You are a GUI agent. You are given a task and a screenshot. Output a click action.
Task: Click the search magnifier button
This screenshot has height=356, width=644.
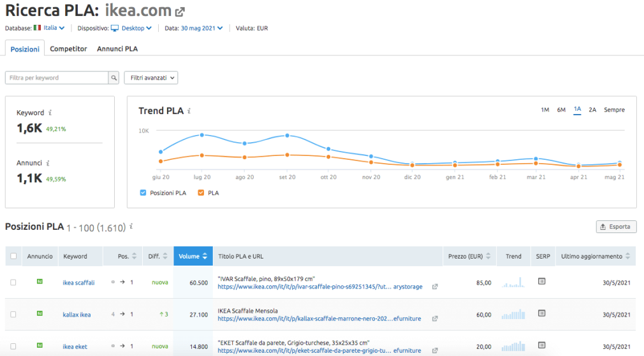click(113, 78)
